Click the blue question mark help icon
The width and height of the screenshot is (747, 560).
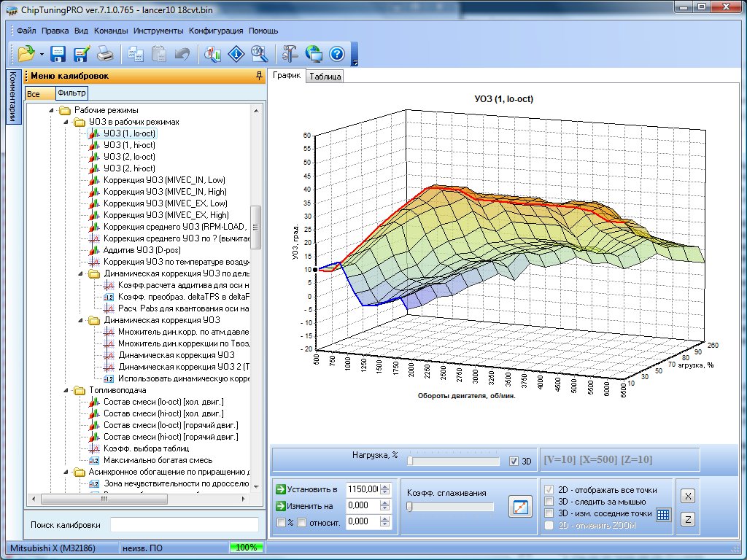tap(336, 53)
